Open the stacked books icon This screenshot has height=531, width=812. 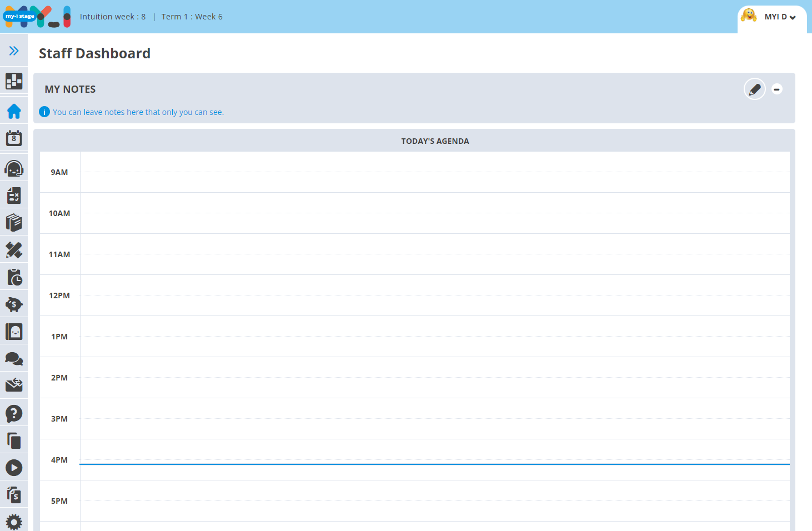14,223
